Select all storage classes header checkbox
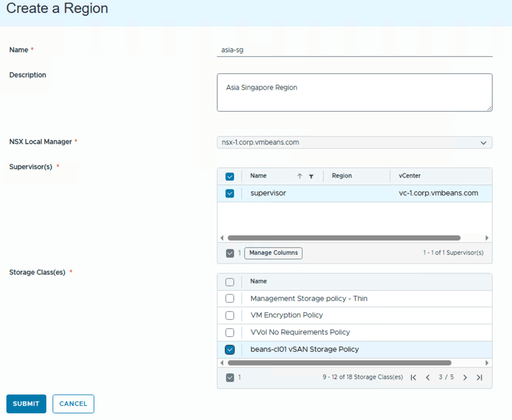The width and height of the screenshot is (512, 420). coord(229,282)
